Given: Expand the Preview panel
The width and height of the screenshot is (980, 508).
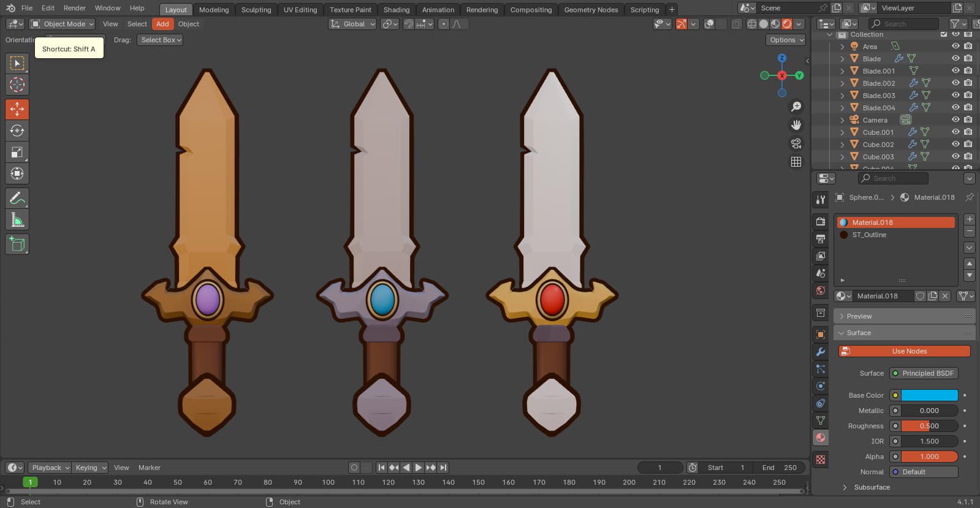Looking at the screenshot, I should click(x=905, y=316).
